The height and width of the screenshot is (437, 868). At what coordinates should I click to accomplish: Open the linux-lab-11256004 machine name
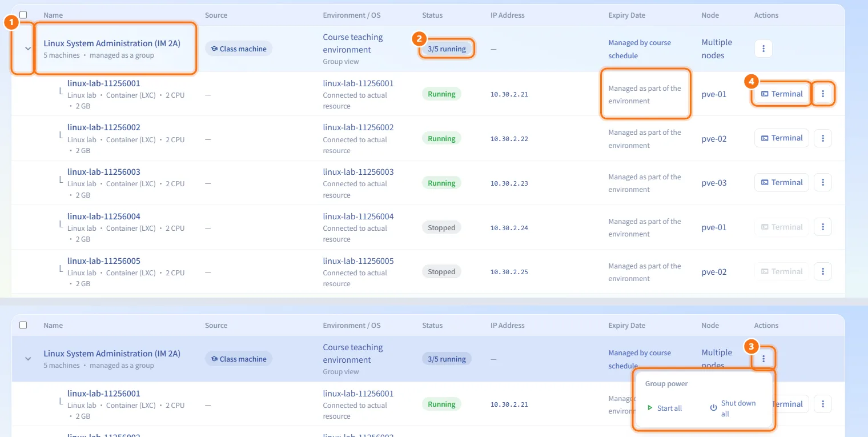[x=104, y=217]
